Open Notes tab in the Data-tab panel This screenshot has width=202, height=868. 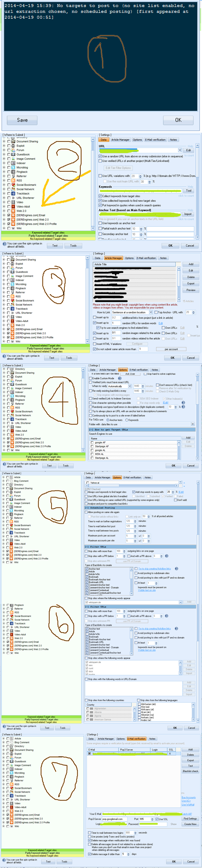(x=173, y=140)
